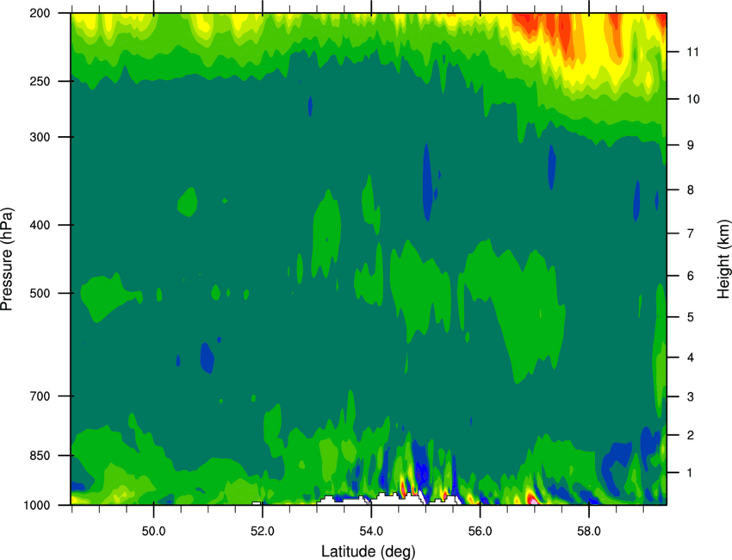The width and height of the screenshot is (732, 560).
Task: Click the blue contour near 55 degrees, 350 hPa
Action: pyautogui.click(x=426, y=182)
